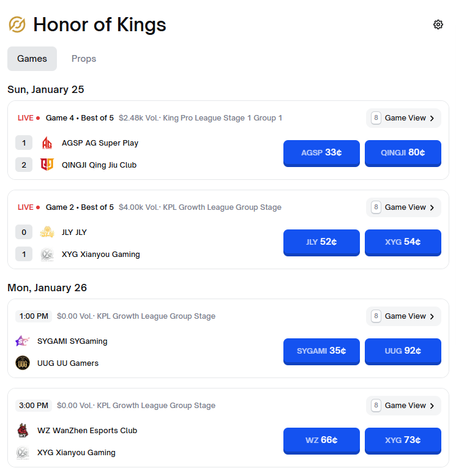Bet on QINGJI at 80¢

[x=403, y=152]
